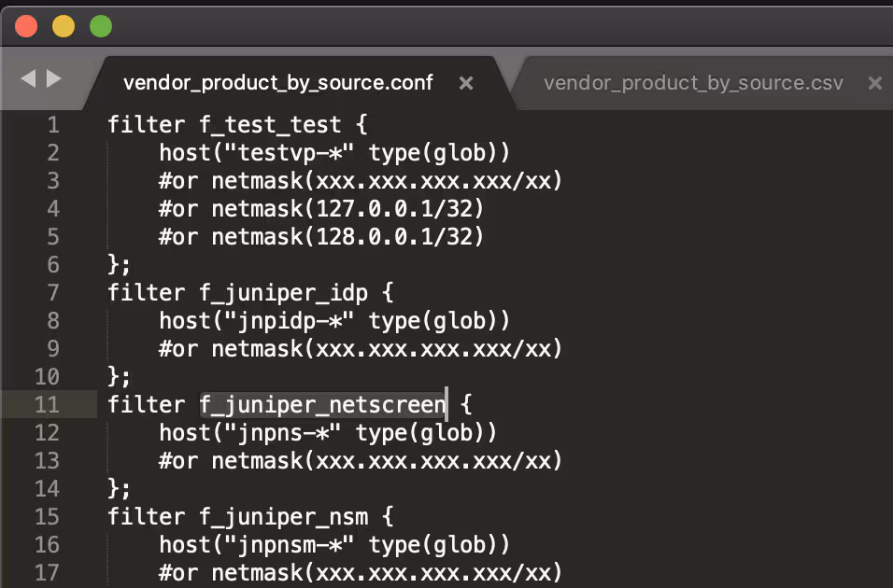
Task: Close the vendor_product_by_source.conf tab
Action: coord(466,83)
